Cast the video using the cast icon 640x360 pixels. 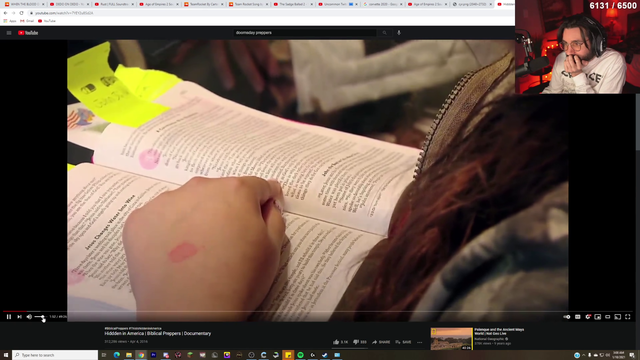618,317
